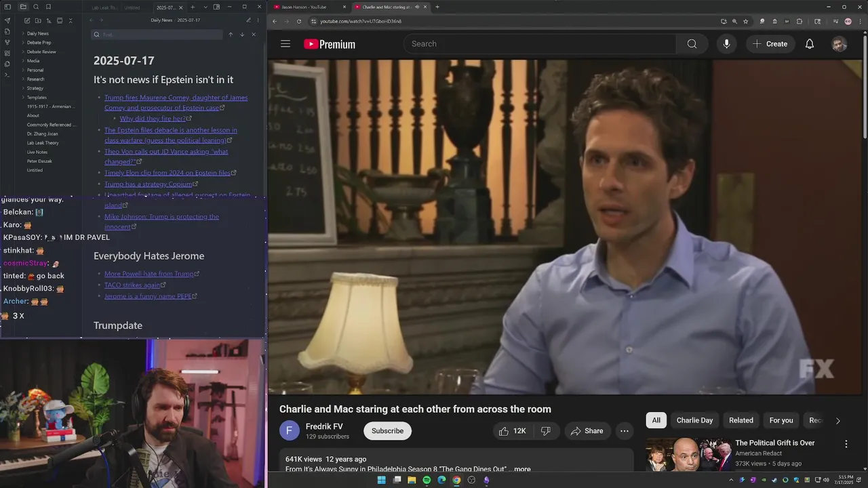The height and width of the screenshot is (488, 868).
Task: Open link More Powell hate from Trump
Action: point(149,274)
